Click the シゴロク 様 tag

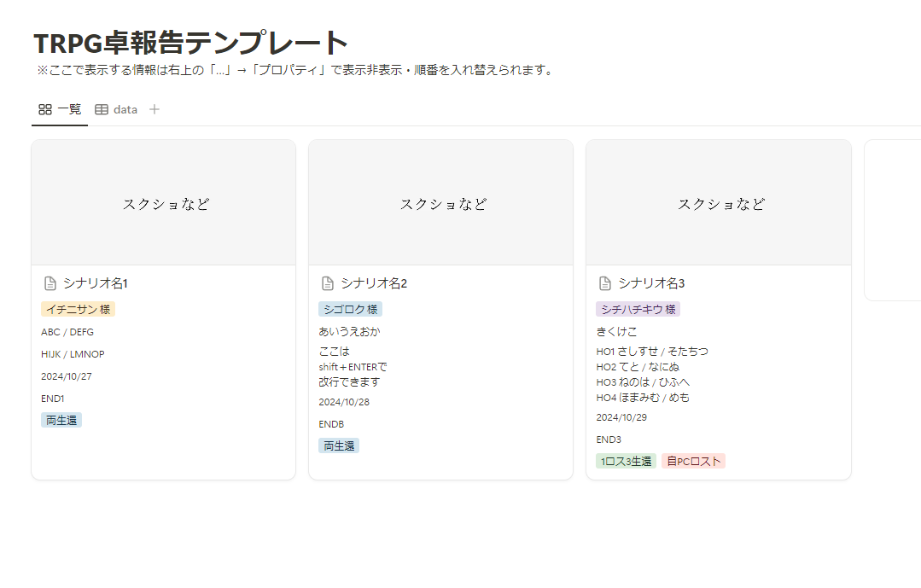(351, 309)
